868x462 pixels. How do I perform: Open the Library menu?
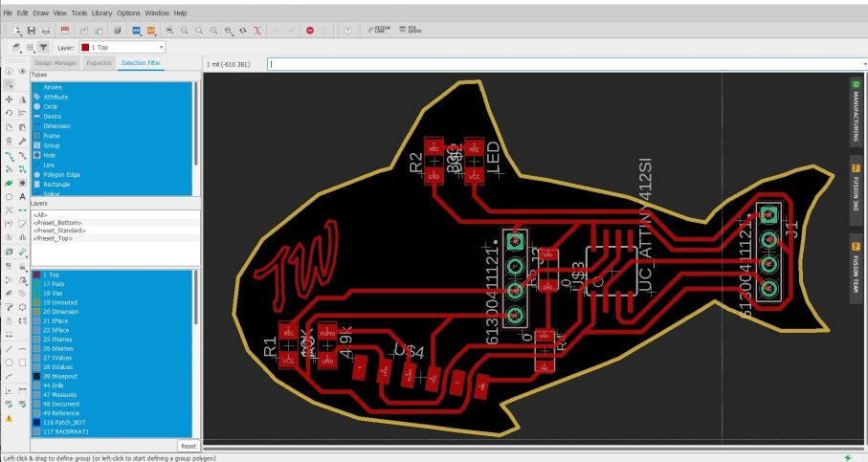pyautogui.click(x=101, y=13)
